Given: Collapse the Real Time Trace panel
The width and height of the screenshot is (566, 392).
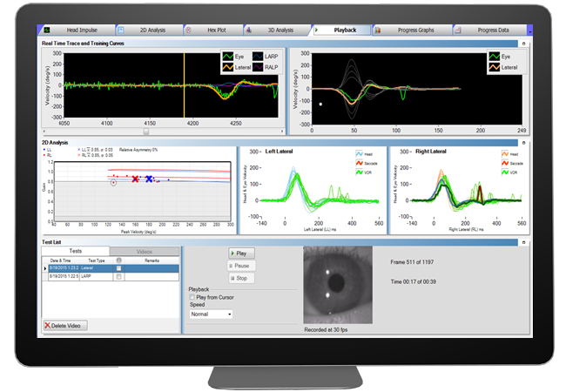Looking at the screenshot, I should (x=522, y=42).
